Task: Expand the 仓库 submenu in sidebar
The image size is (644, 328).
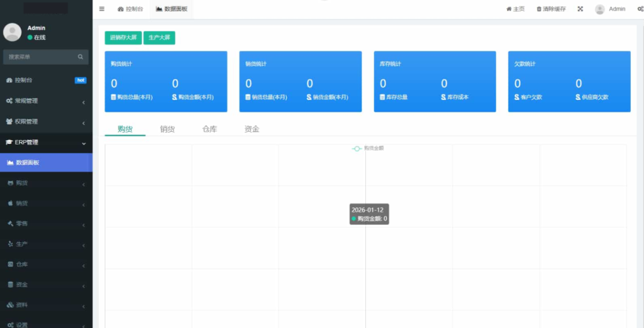Action: point(46,264)
